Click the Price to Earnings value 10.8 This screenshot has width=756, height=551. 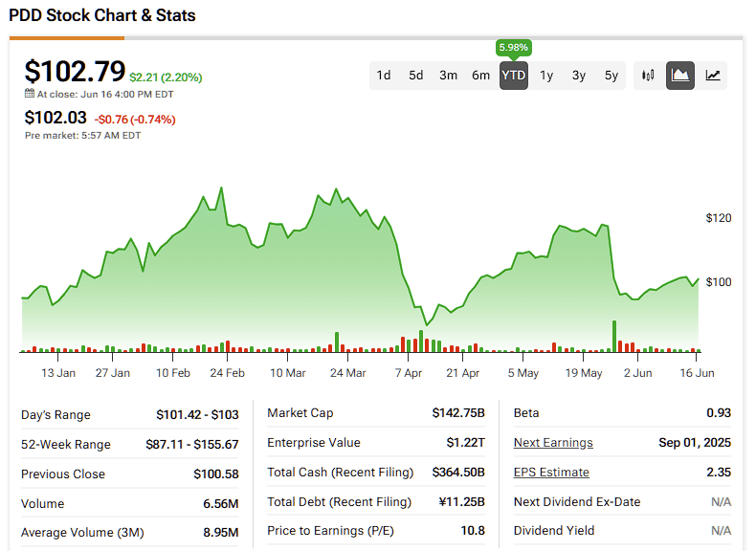pyautogui.click(x=473, y=531)
